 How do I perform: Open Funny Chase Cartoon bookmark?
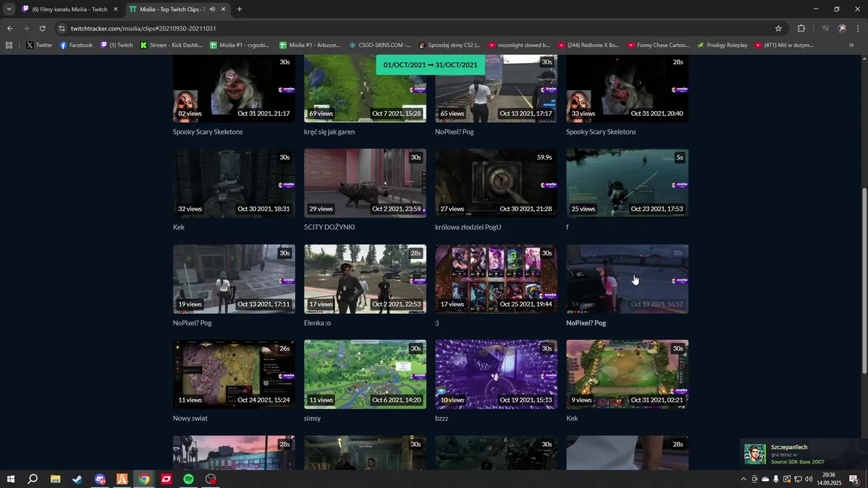(x=658, y=45)
